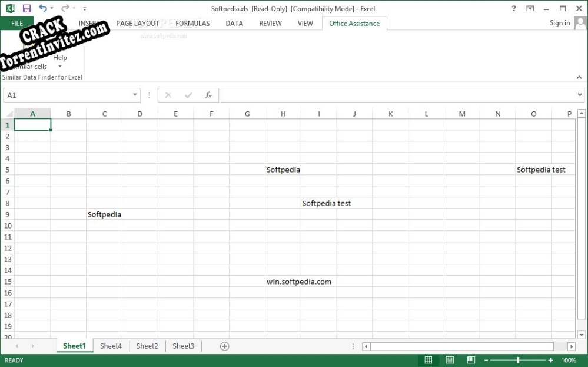Select the Save icon on Quick Access Toolbar

(26, 8)
